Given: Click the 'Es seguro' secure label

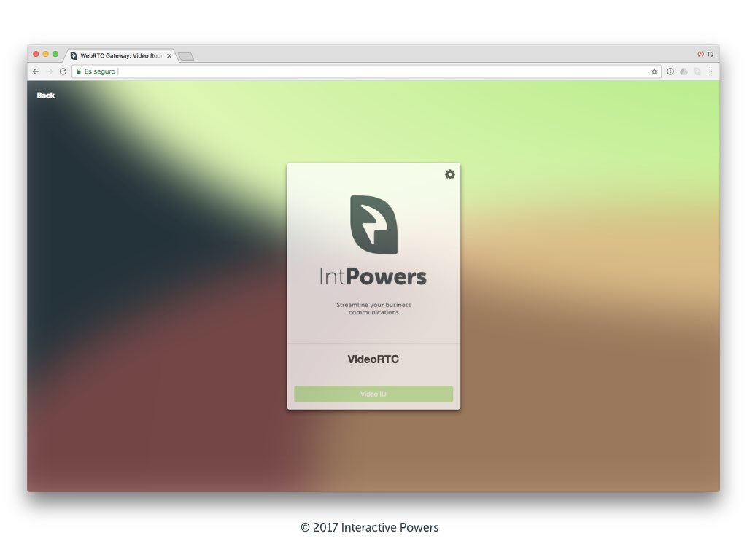Looking at the screenshot, I should point(100,71).
